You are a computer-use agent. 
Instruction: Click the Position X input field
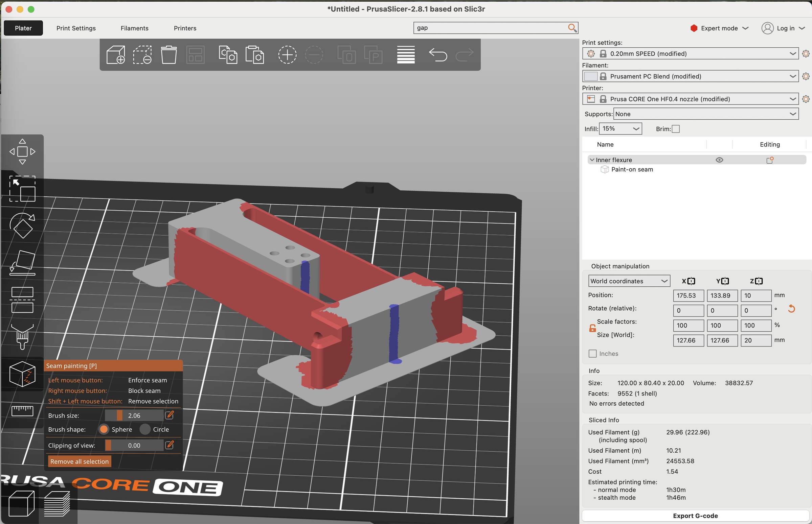point(689,296)
